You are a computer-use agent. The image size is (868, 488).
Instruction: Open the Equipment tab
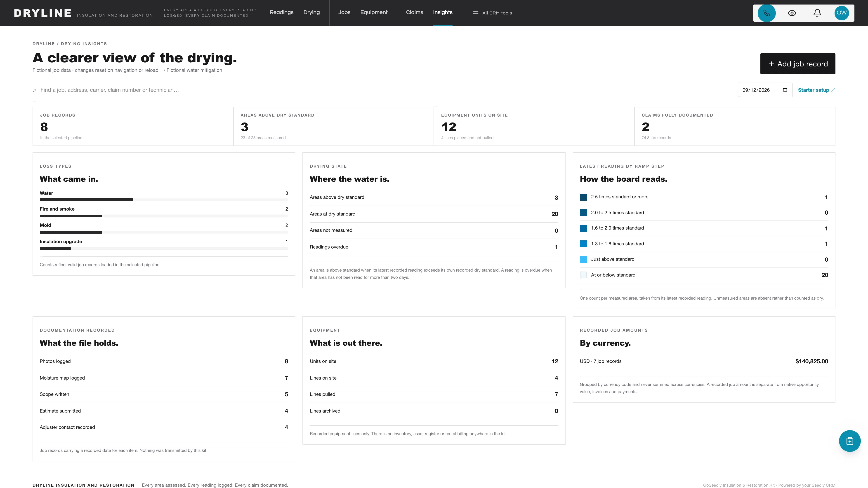[x=374, y=12]
